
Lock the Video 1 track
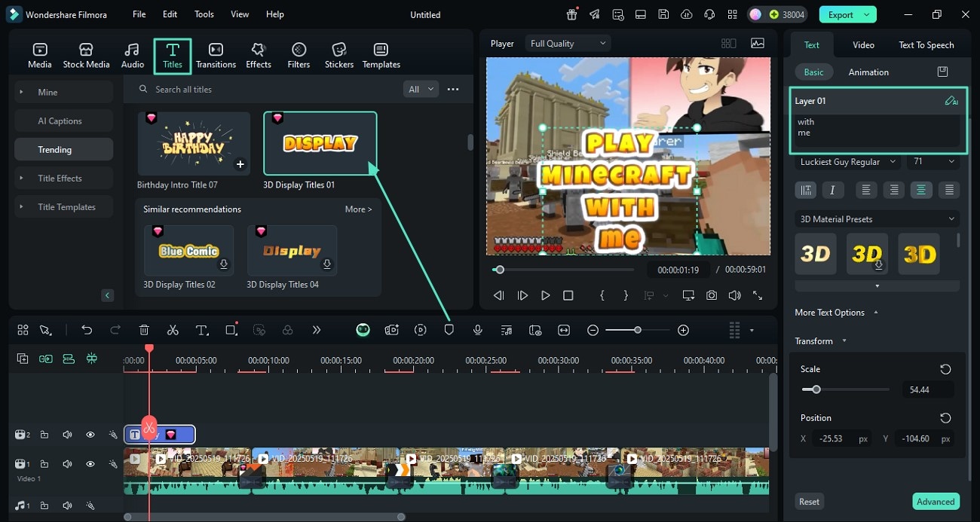44,464
